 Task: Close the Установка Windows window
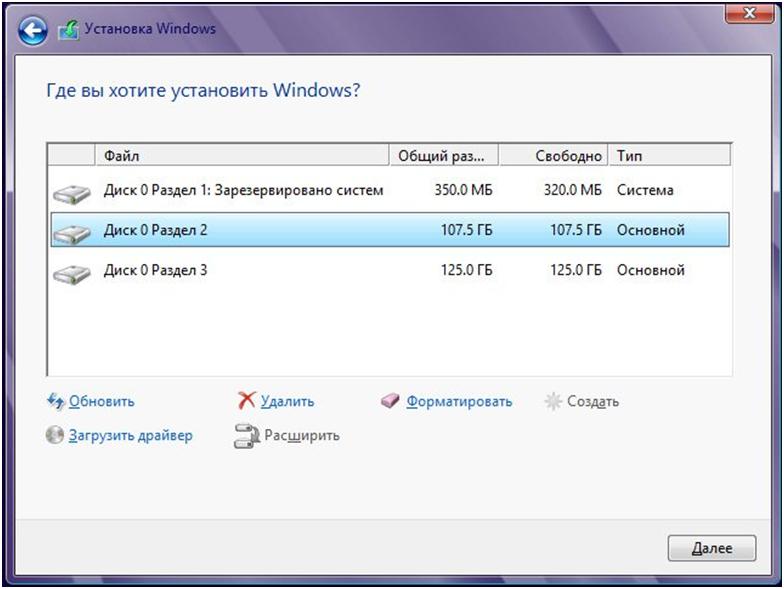tap(750, 14)
